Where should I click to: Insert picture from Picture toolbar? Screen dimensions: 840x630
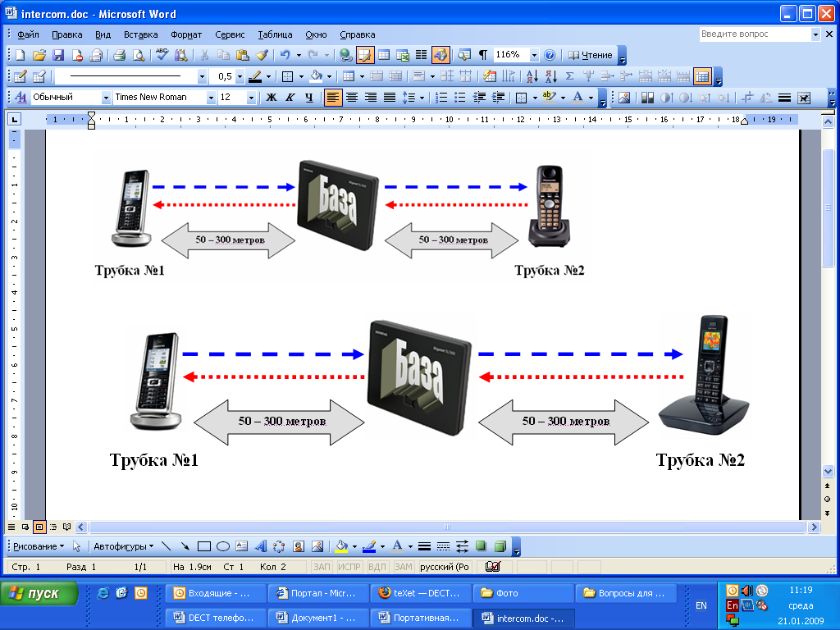click(x=624, y=98)
